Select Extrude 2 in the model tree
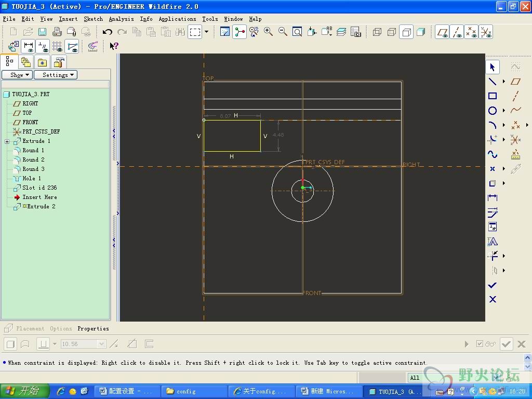This screenshot has height=399, width=532. coord(41,206)
